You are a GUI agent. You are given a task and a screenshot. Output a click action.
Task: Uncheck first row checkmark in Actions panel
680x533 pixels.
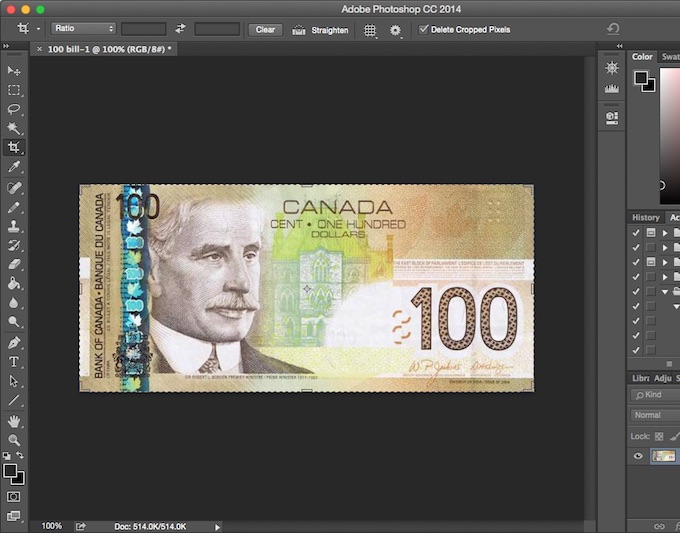636,233
